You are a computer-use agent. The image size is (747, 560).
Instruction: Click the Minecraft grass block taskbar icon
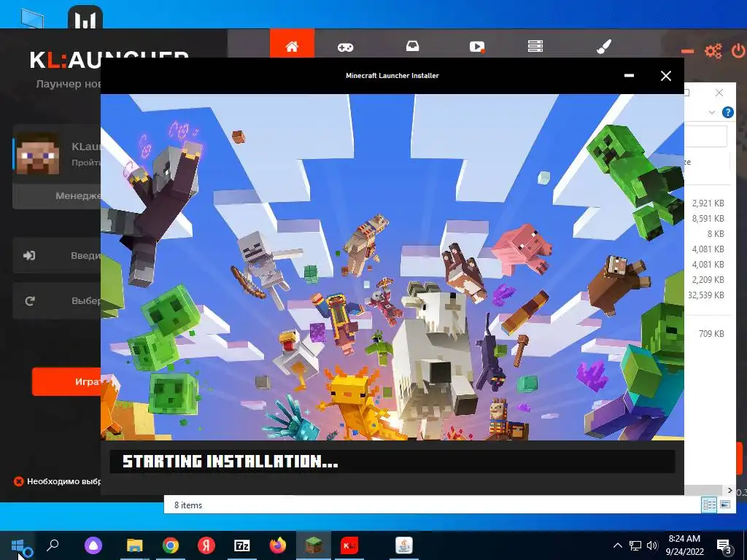click(x=314, y=545)
